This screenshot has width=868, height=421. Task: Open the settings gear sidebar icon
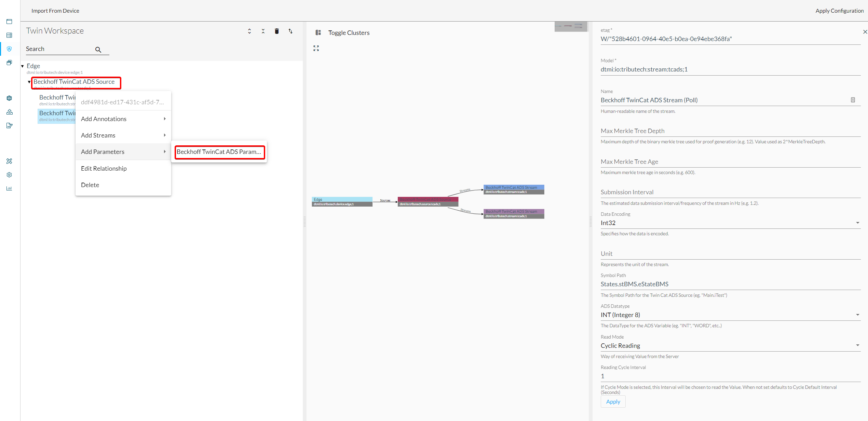(9, 175)
